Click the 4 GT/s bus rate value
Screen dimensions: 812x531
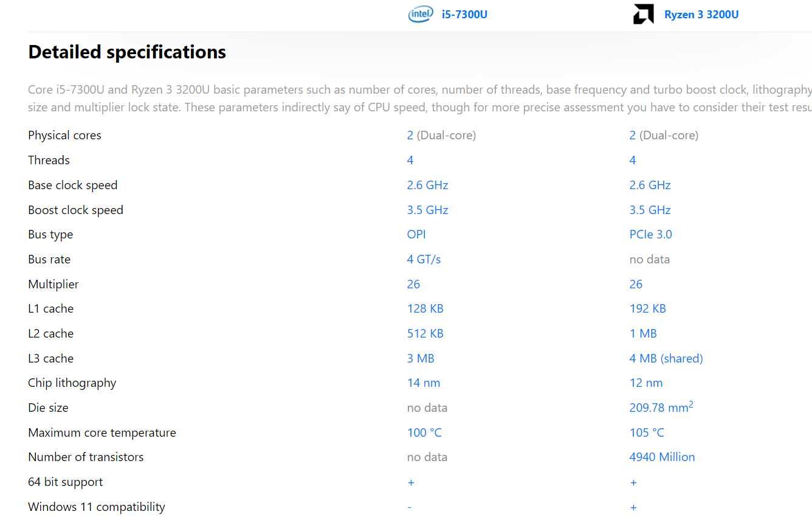424,259
